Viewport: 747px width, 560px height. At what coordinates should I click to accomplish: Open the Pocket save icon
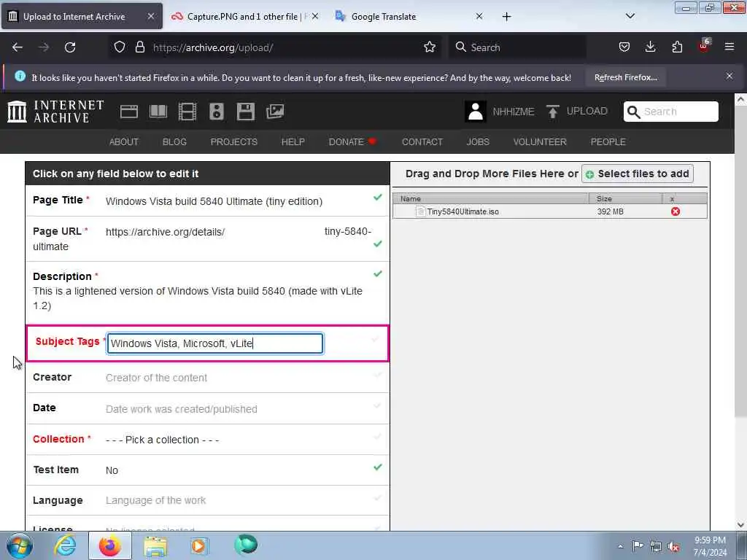[x=624, y=47]
